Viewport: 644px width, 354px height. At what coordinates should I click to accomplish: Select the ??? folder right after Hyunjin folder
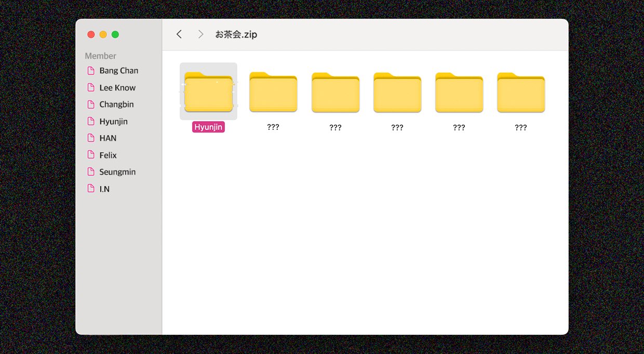(x=273, y=92)
